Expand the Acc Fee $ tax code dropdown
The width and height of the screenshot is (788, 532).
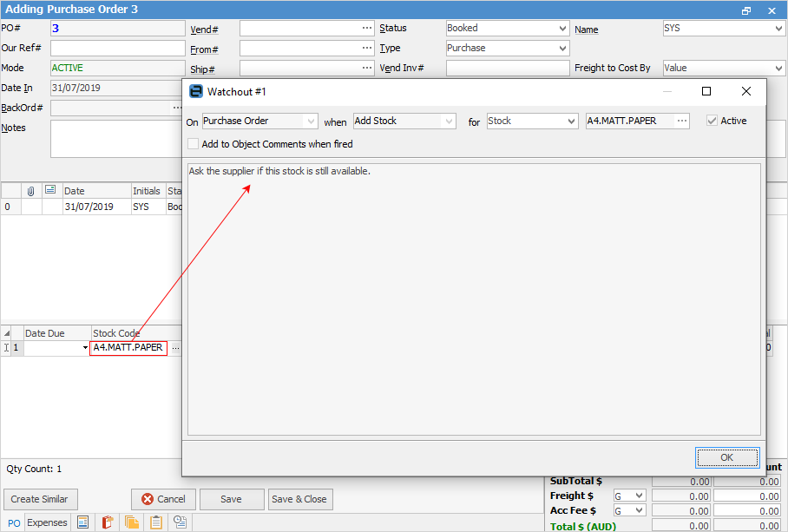click(640, 510)
